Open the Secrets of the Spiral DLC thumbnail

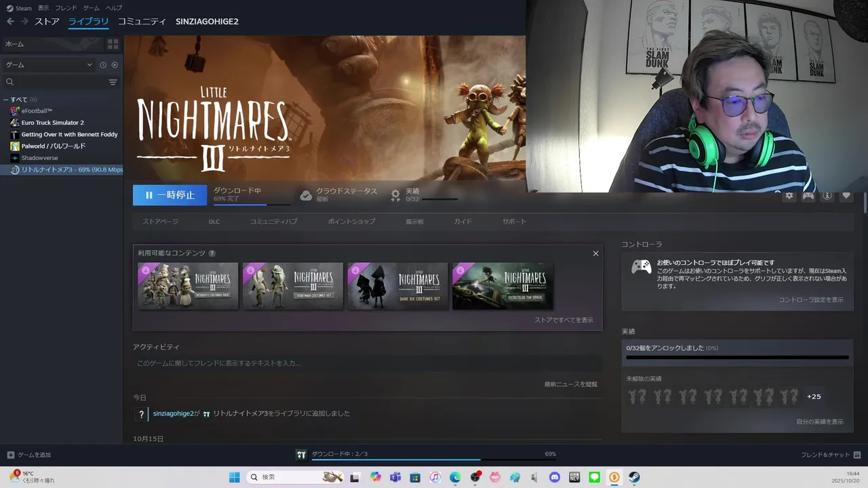click(502, 286)
